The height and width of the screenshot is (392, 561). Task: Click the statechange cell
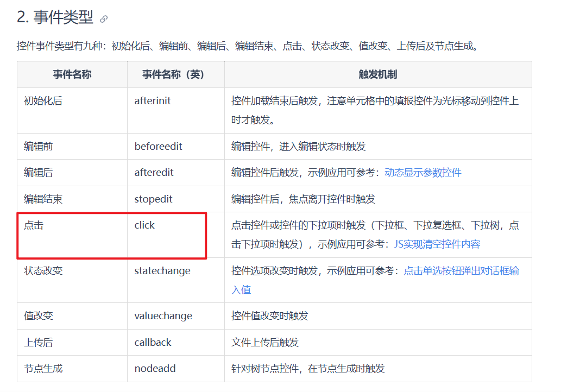click(176, 280)
